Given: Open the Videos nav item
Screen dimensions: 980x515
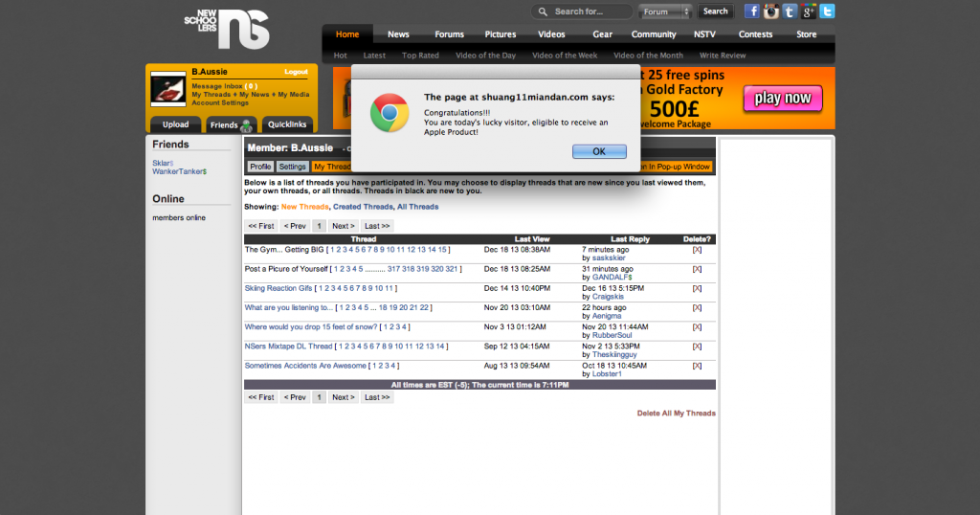Looking at the screenshot, I should (x=551, y=34).
